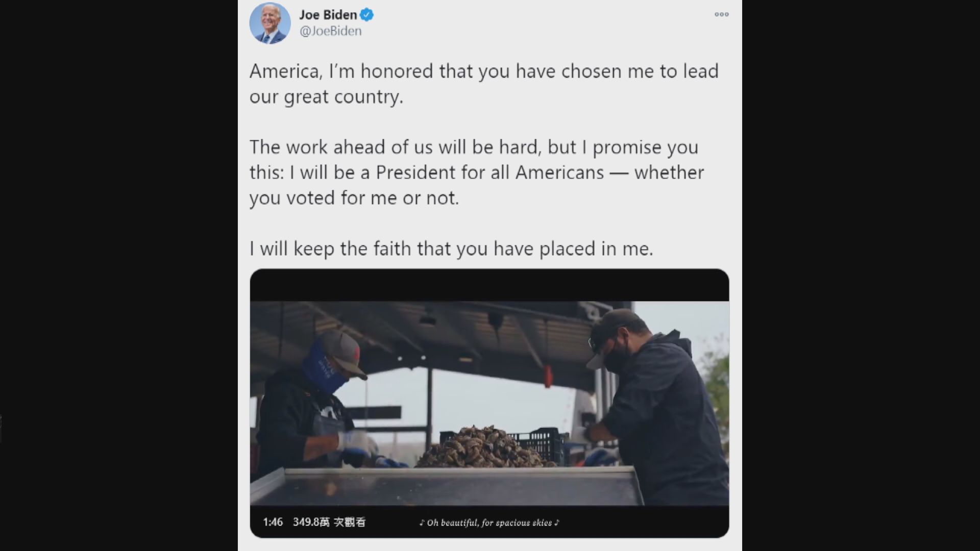Image resolution: width=980 pixels, height=551 pixels.
Task: Click the "The work ahead of us" line
Action: tap(473, 147)
